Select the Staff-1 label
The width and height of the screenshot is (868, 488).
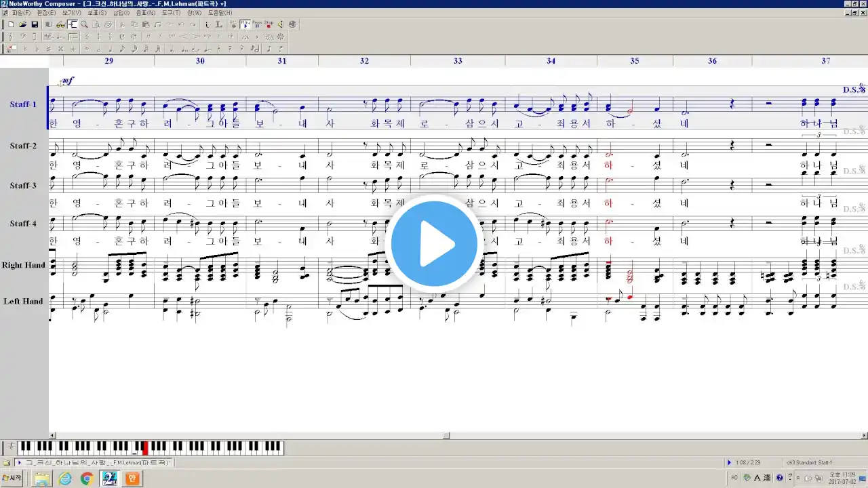click(23, 104)
